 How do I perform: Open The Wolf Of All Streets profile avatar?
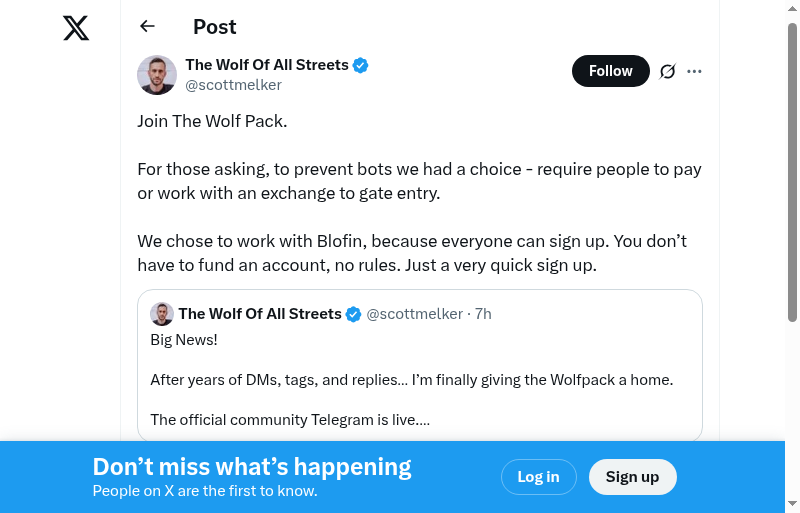(x=157, y=75)
